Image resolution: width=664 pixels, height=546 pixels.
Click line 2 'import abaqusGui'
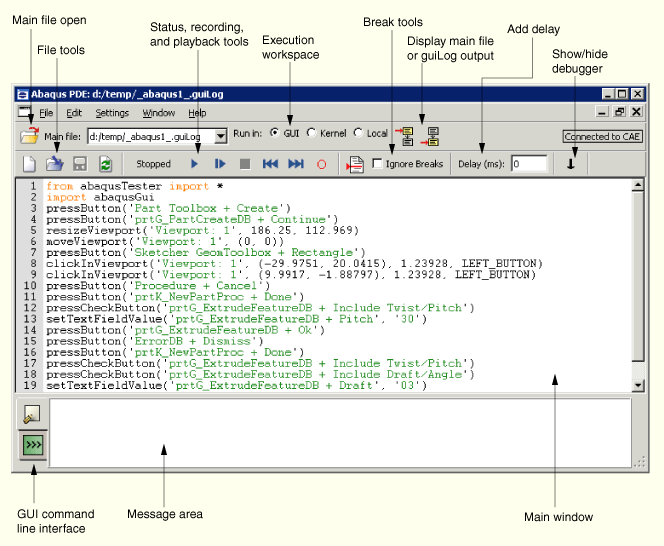[100, 197]
